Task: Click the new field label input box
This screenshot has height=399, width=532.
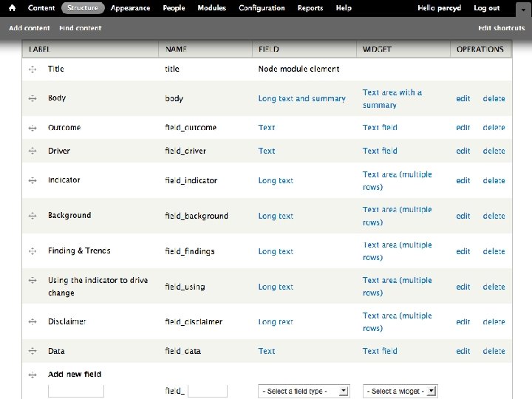Action: [76, 391]
